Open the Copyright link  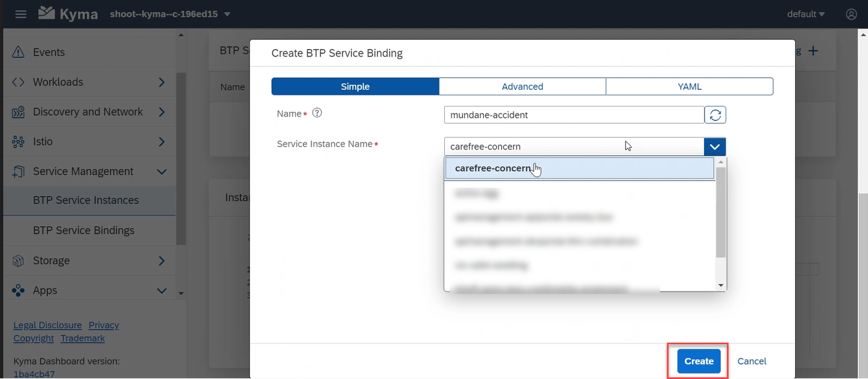click(x=34, y=338)
